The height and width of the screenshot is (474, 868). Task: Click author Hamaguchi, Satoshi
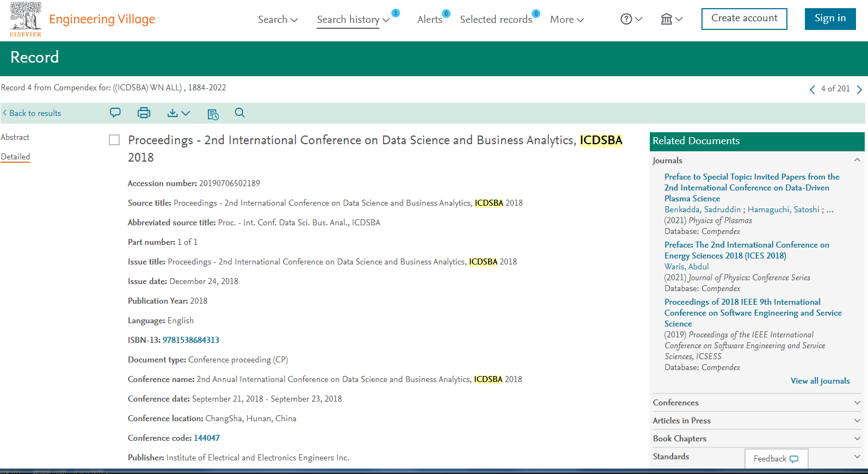click(x=783, y=210)
